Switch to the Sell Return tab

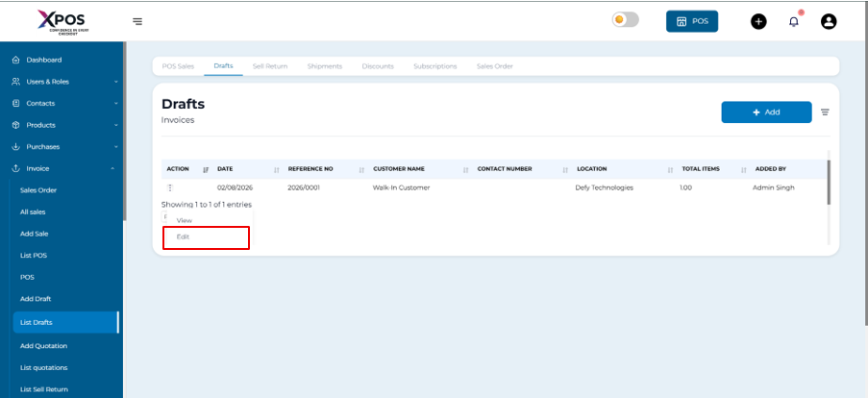[269, 66]
